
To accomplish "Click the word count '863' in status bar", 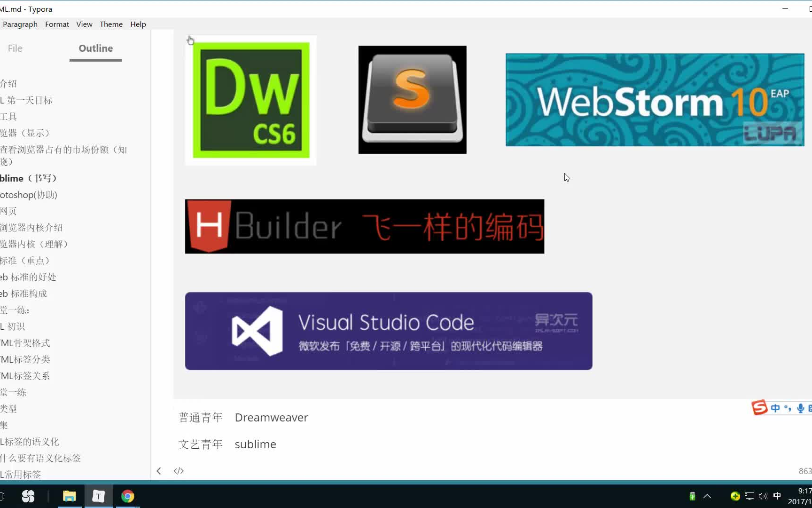I will pos(805,471).
